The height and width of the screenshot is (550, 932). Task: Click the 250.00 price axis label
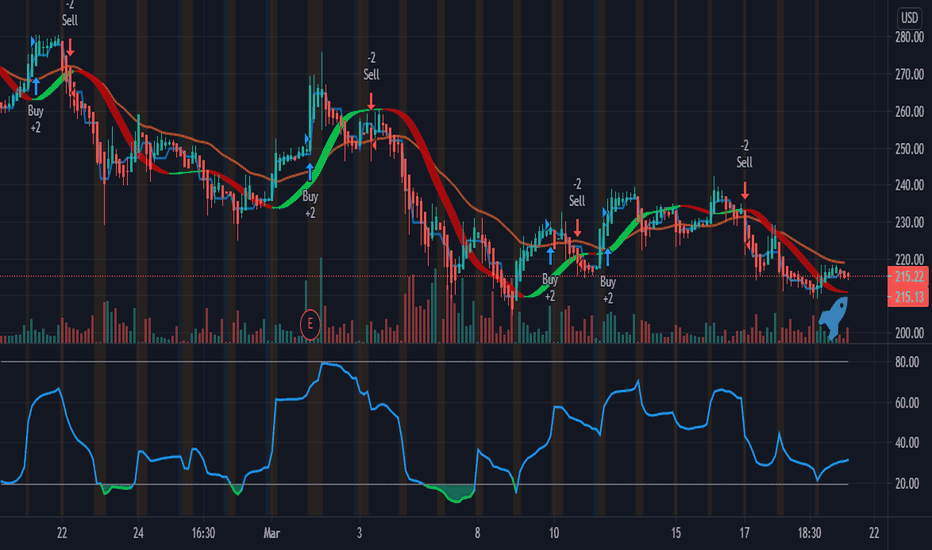click(909, 149)
